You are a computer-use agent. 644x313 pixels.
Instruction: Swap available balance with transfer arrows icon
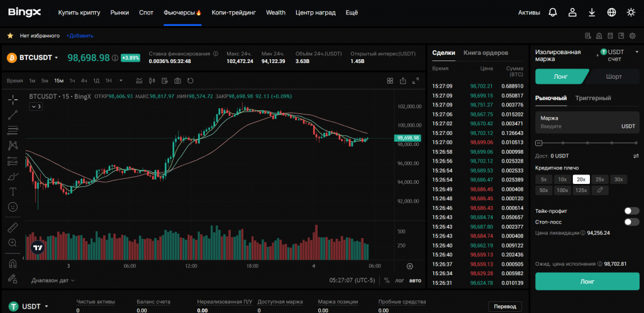636,156
